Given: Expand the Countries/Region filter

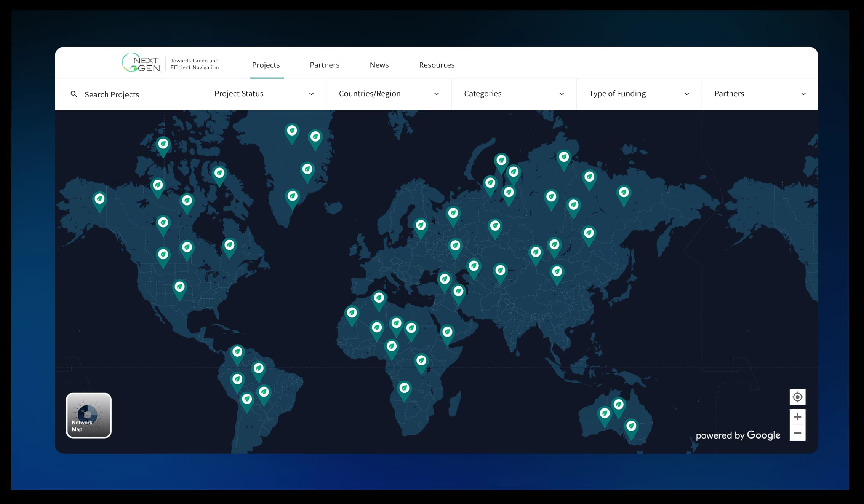Looking at the screenshot, I should pyautogui.click(x=437, y=94).
